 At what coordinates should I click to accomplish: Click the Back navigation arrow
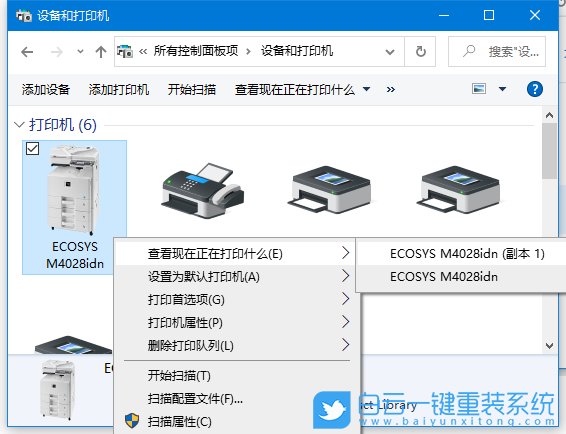click(x=27, y=52)
